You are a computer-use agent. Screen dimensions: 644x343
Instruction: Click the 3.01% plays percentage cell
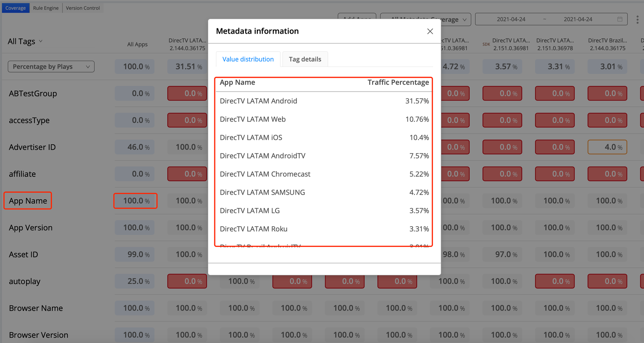click(x=607, y=66)
